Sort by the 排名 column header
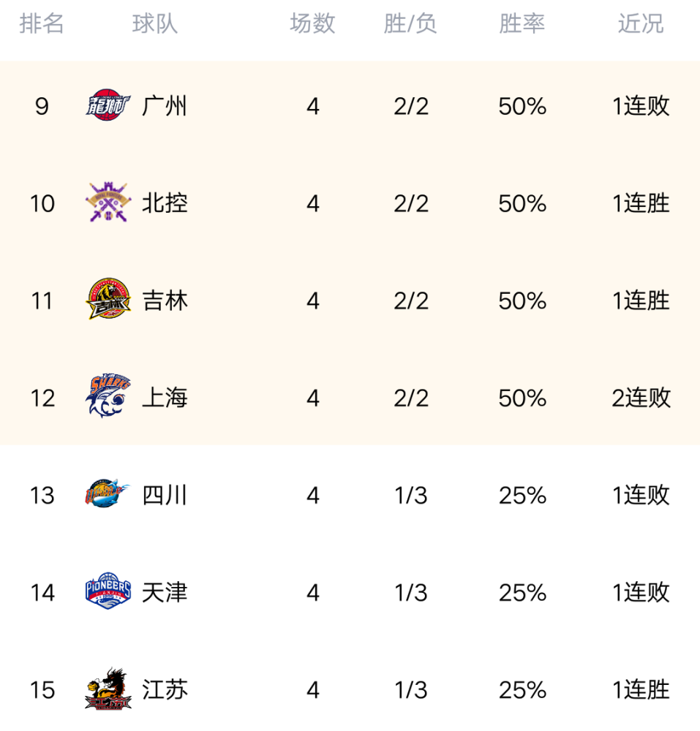700x731 pixels. tap(42, 23)
